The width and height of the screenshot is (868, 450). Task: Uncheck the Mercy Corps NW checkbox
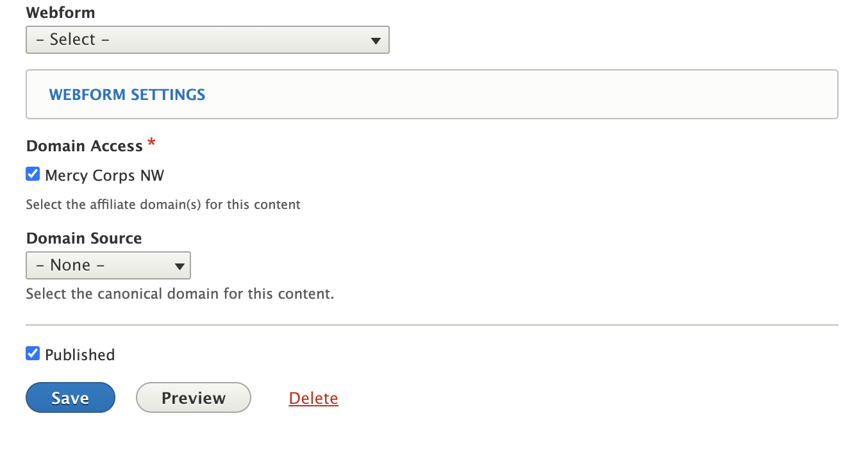(33, 174)
